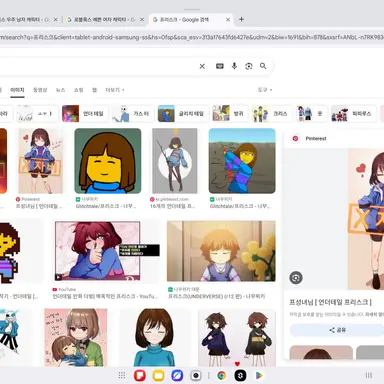Open the Google Play Store icon in taskbar
Screen dimensions: 384x384
point(259,375)
